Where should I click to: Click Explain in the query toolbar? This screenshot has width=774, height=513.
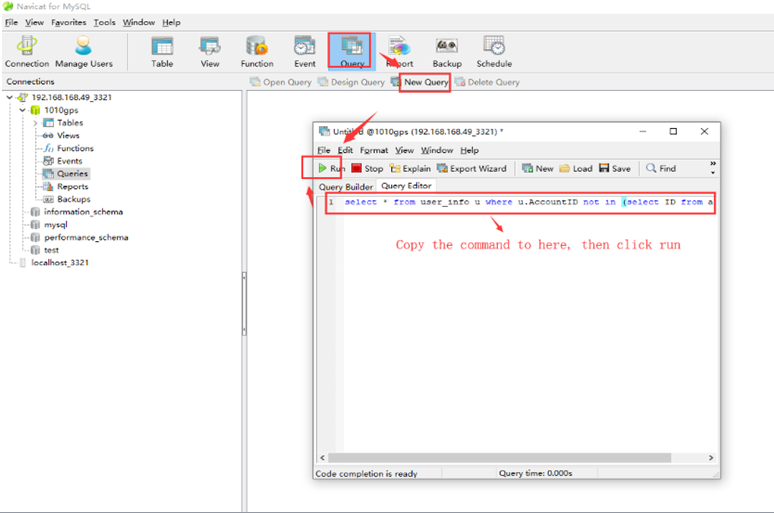click(x=410, y=168)
